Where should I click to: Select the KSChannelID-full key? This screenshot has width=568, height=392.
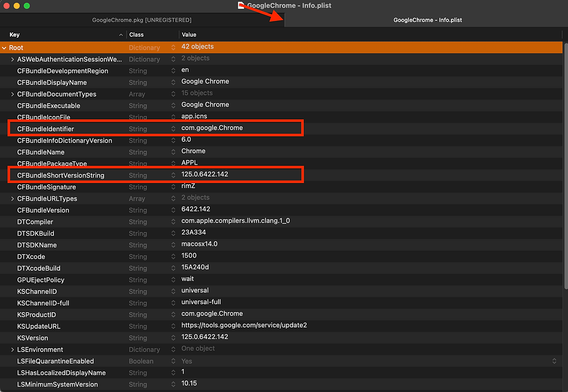click(x=43, y=303)
